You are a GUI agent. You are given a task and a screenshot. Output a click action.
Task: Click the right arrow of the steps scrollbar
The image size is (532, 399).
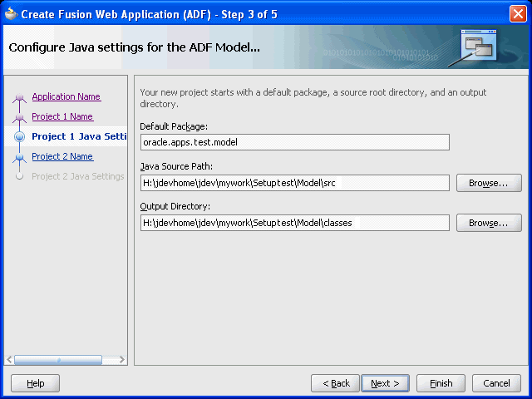122,360
